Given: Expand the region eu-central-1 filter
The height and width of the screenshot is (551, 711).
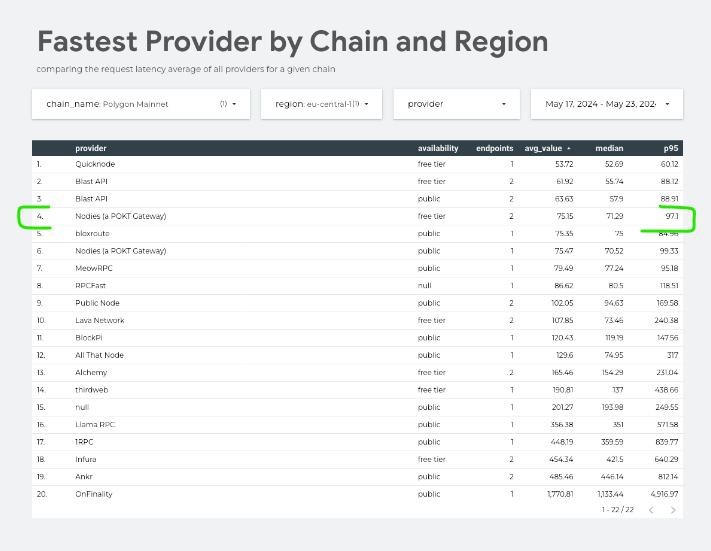Looking at the screenshot, I should (321, 104).
